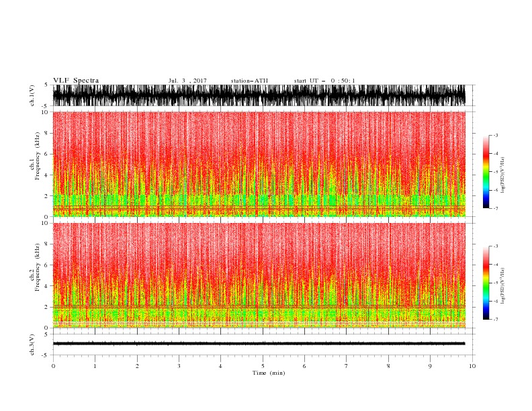Click the time axis tick label "3"
Viewport: 532px width, 411px height.
[x=179, y=366]
